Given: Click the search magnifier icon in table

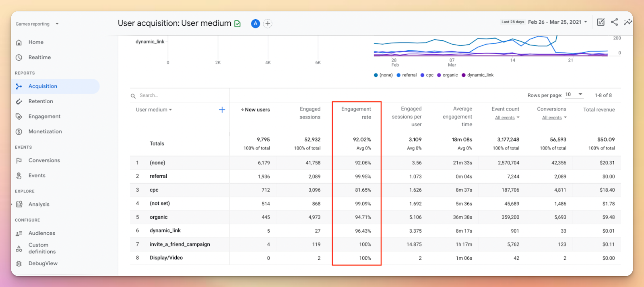Looking at the screenshot, I should 133,96.
